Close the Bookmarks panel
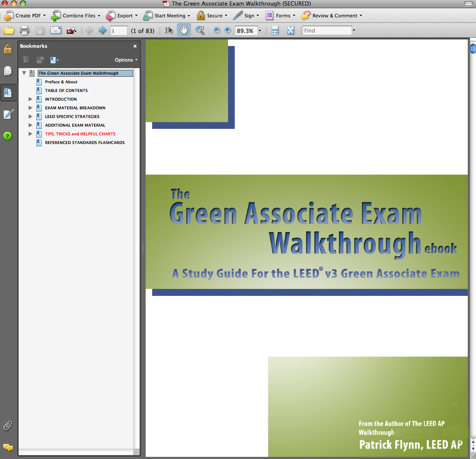The image size is (476, 459). [135, 46]
